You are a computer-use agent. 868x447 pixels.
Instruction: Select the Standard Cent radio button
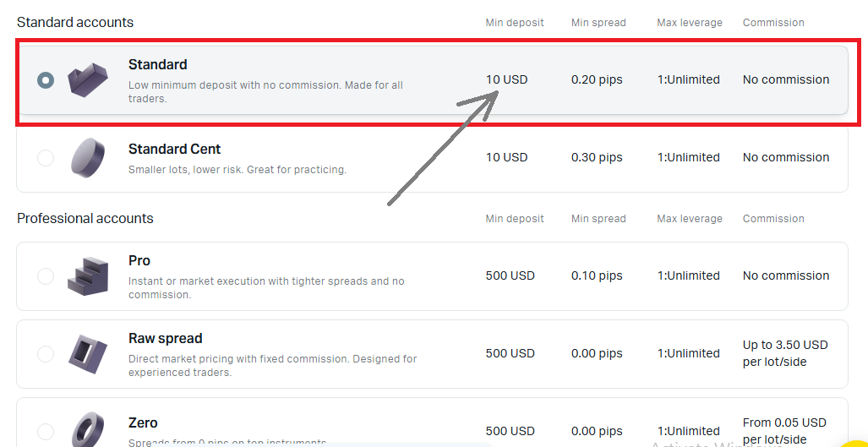coord(46,158)
